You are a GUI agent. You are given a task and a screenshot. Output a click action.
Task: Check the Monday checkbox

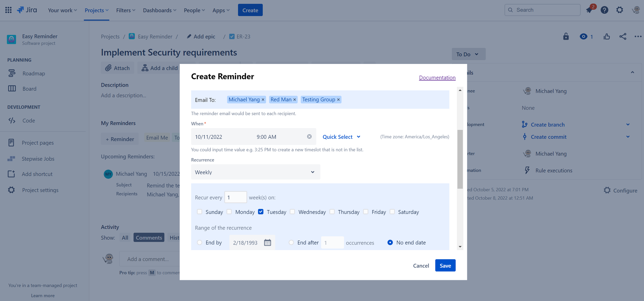pos(229,212)
